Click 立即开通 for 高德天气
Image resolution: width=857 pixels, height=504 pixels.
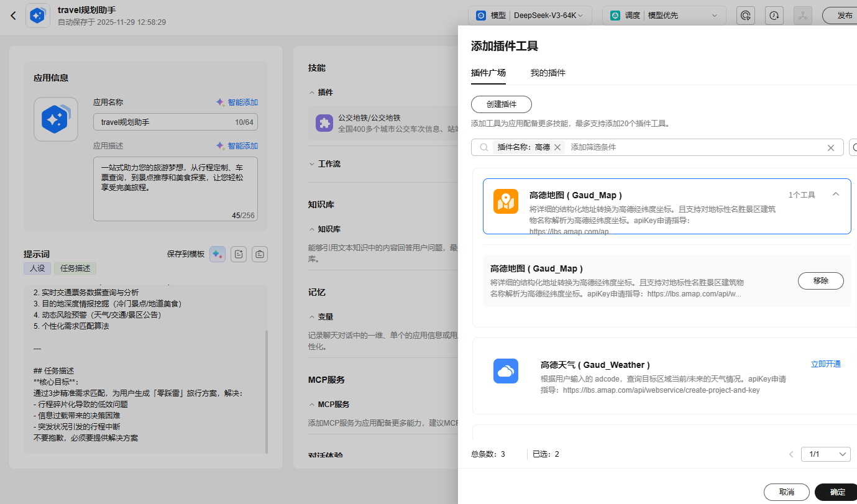[x=826, y=364]
